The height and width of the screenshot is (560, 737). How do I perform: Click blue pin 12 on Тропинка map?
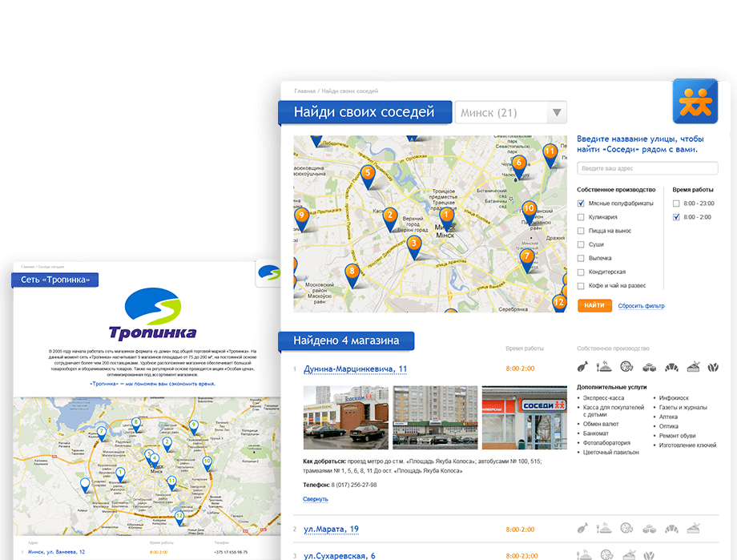click(179, 518)
